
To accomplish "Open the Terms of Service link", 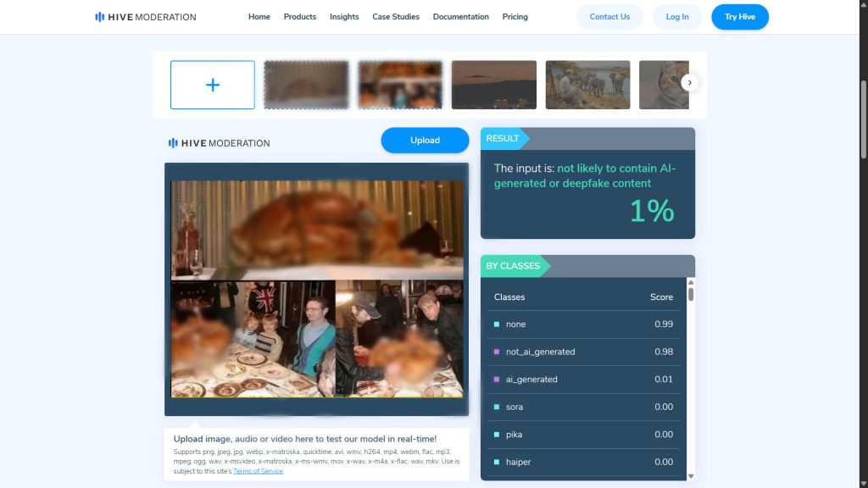I will 258,471.
